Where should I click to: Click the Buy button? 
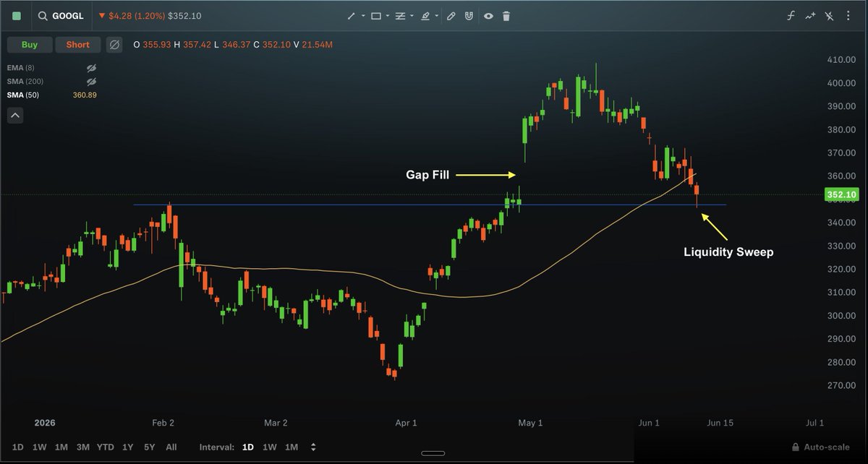pyautogui.click(x=30, y=45)
